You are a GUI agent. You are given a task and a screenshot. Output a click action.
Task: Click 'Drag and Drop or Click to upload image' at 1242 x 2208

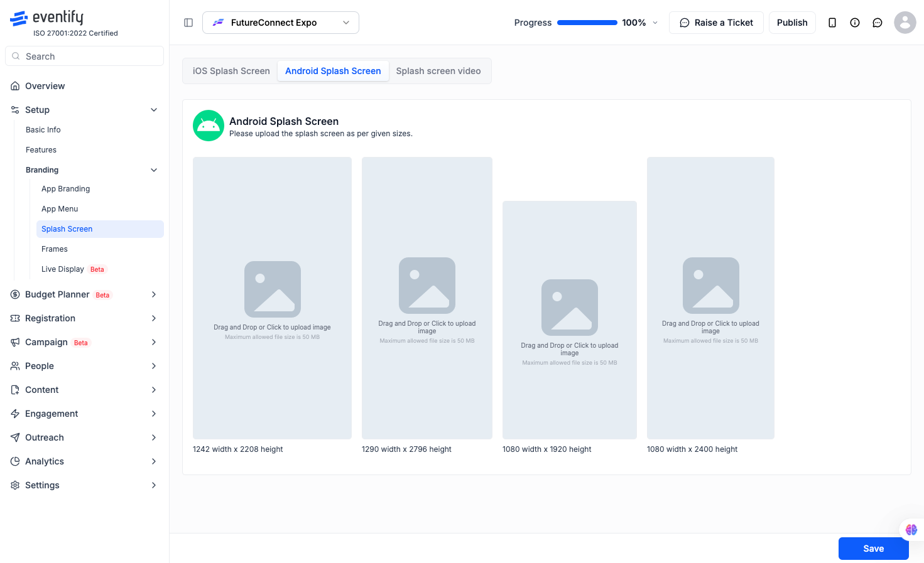pos(272,328)
